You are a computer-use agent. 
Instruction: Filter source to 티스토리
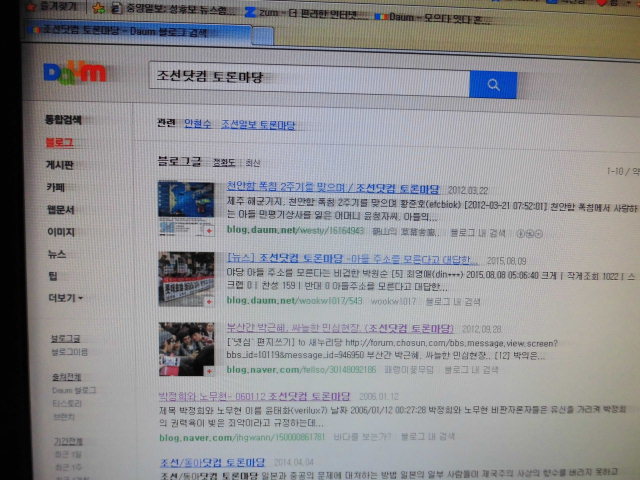tap(67, 404)
